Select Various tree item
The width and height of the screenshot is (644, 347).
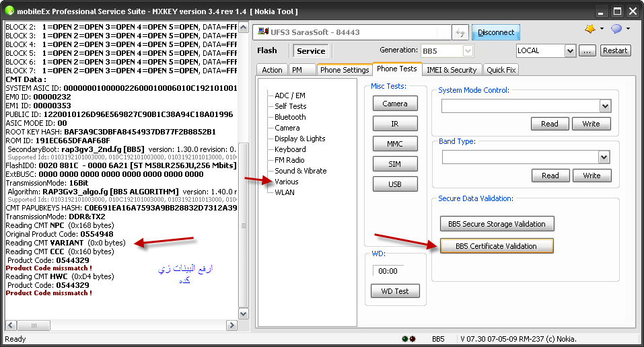click(286, 182)
